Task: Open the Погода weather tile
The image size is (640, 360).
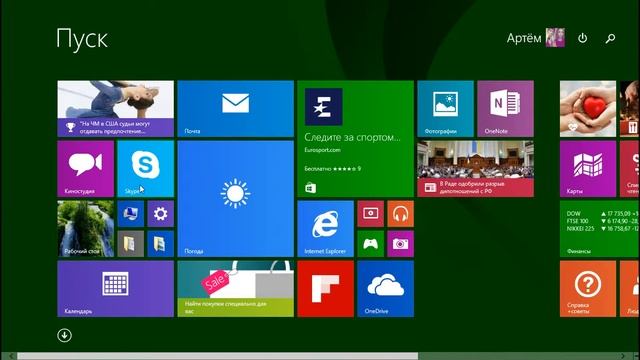Action: pos(236,199)
